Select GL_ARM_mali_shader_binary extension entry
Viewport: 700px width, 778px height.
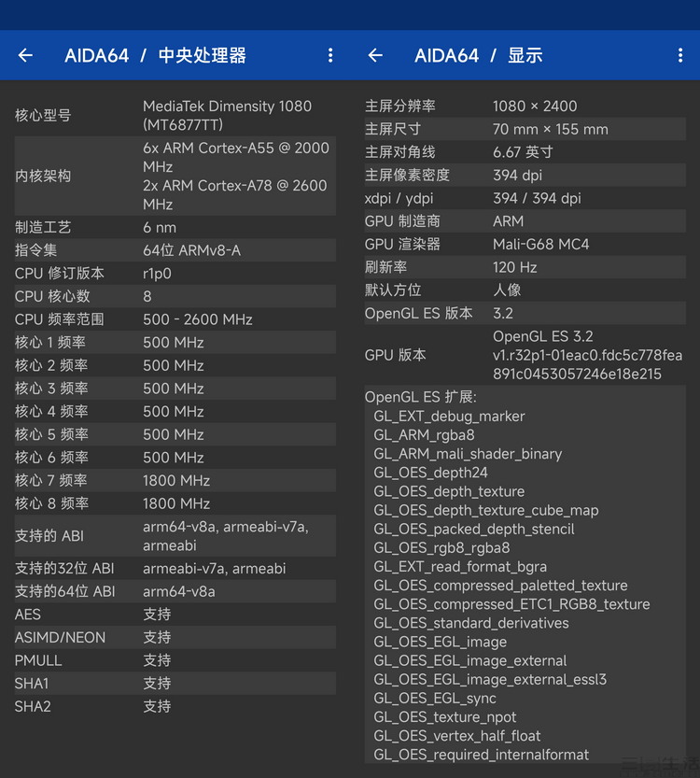pyautogui.click(x=468, y=454)
